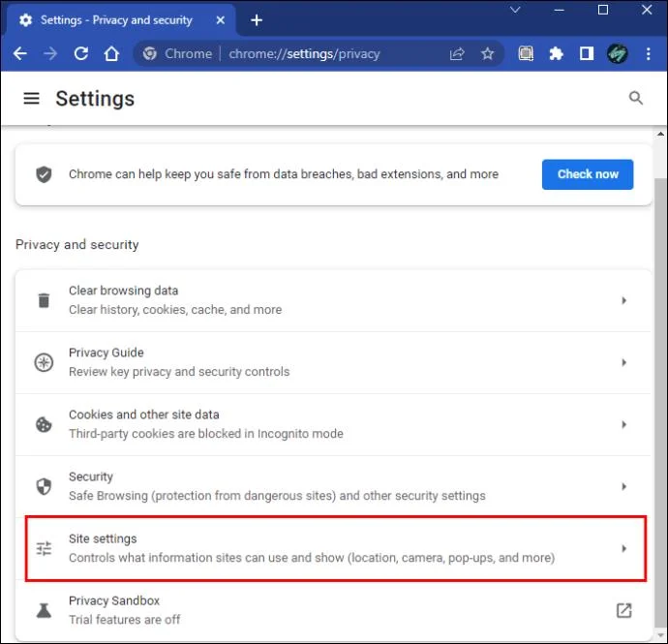Viewport: 668px width, 644px height.
Task: Open the Settings hamburger menu
Action: click(32, 99)
